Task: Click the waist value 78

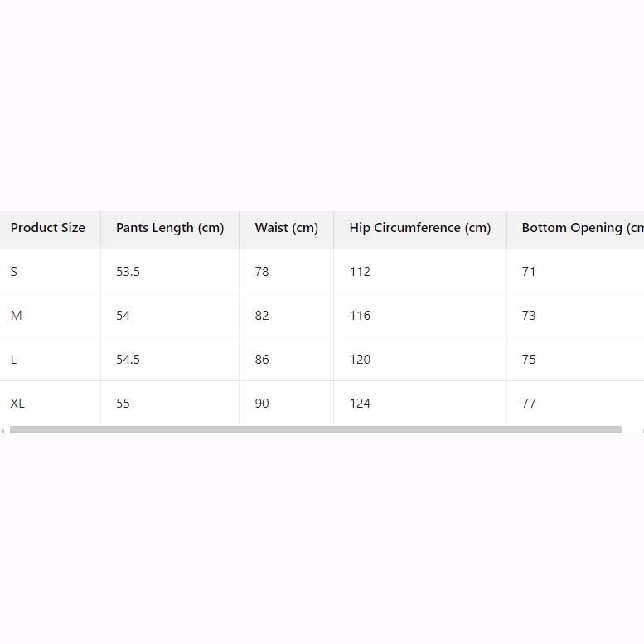Action: (262, 272)
